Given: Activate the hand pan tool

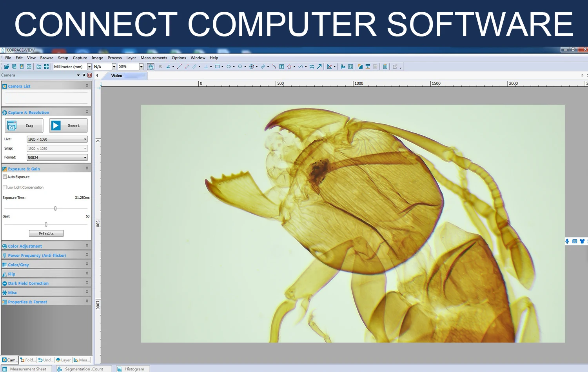Looking at the screenshot, I should pyautogui.click(x=151, y=67).
